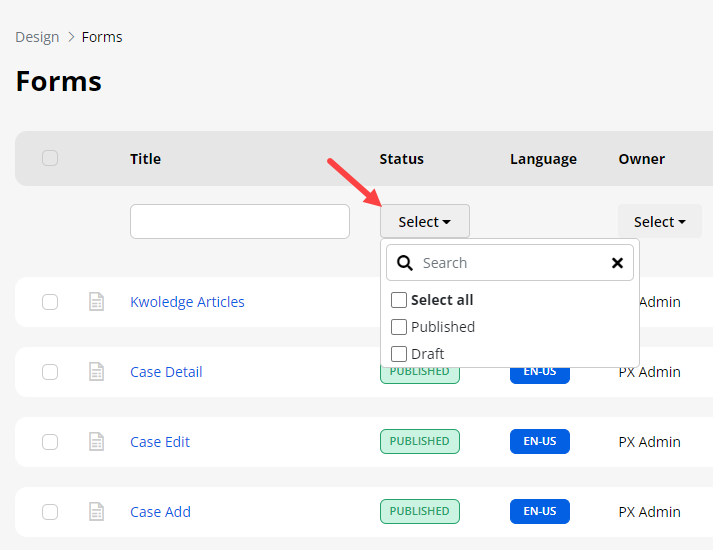Tick the Draft status checkbox
Viewport: 713px width, 550px height.
click(x=399, y=354)
